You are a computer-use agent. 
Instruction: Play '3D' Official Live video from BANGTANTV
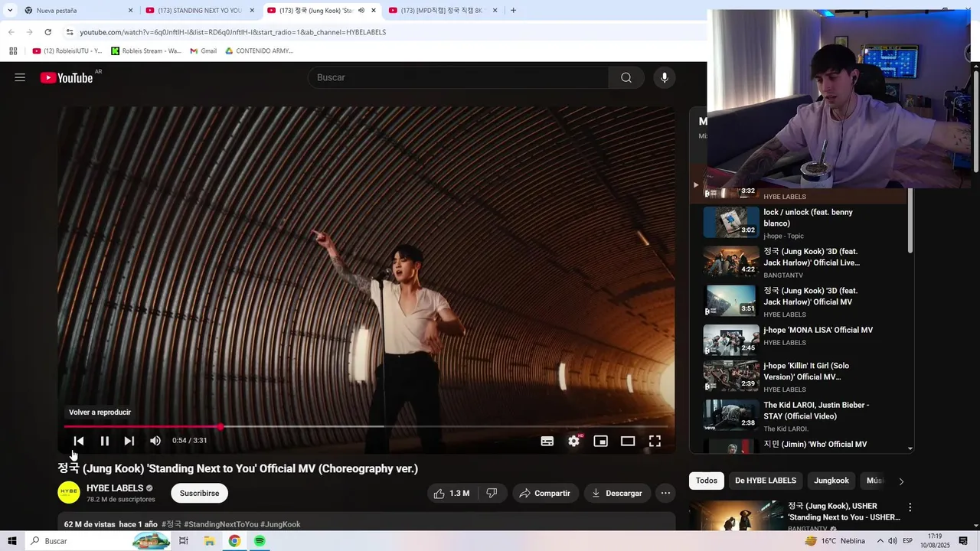(812, 257)
